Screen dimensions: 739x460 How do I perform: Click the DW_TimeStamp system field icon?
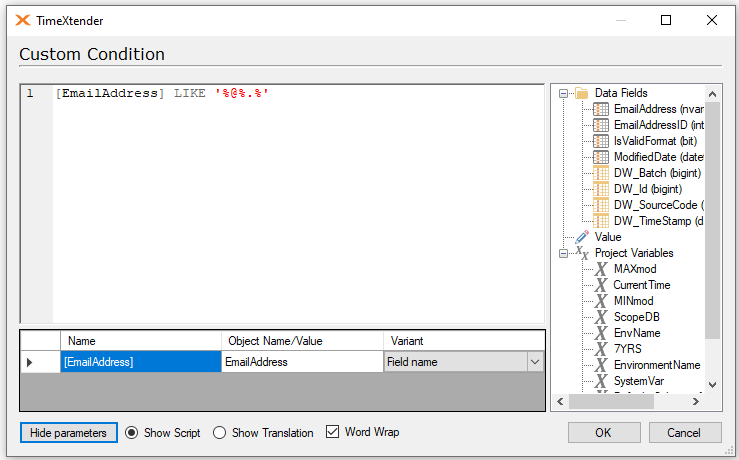pos(600,221)
